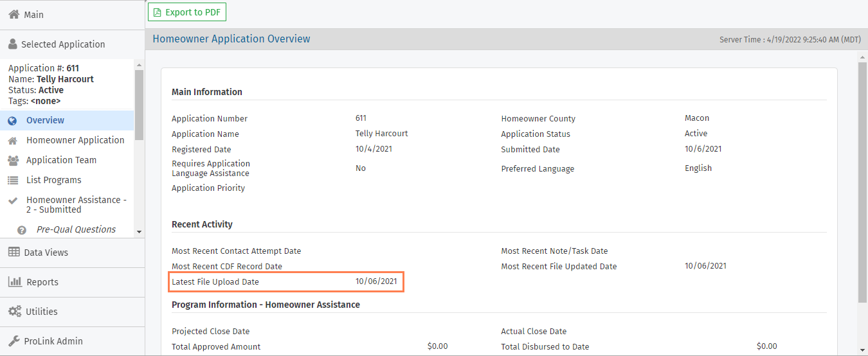Click the Recent Activity heading
The width and height of the screenshot is (868, 356).
[x=202, y=224]
